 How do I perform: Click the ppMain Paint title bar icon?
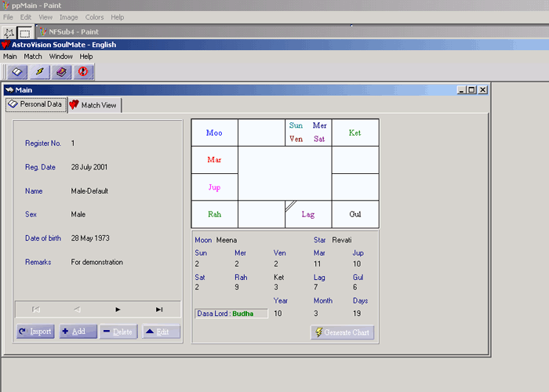pyautogui.click(x=6, y=5)
